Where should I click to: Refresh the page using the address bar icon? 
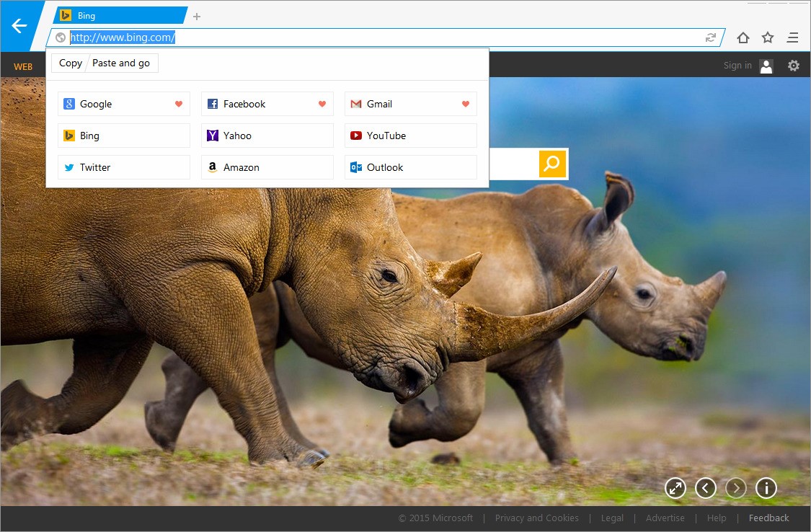point(710,37)
